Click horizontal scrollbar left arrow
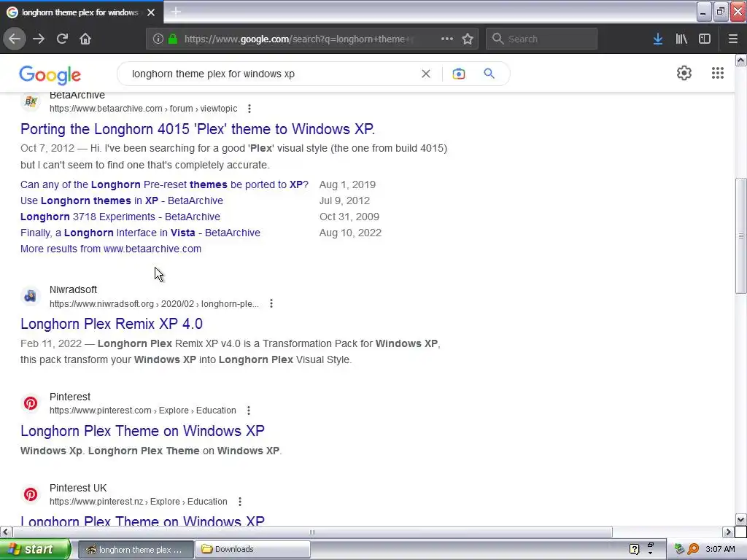747x560 pixels. click(x=6, y=532)
